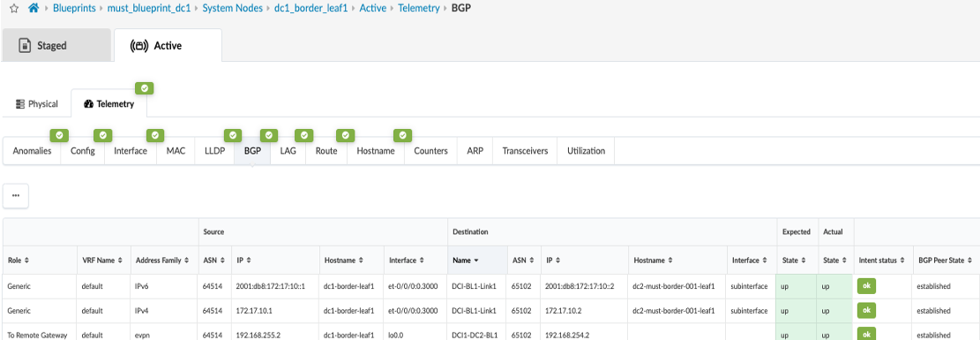Open the ellipsis more-options button
The height and width of the screenshot is (340, 980).
point(16,195)
